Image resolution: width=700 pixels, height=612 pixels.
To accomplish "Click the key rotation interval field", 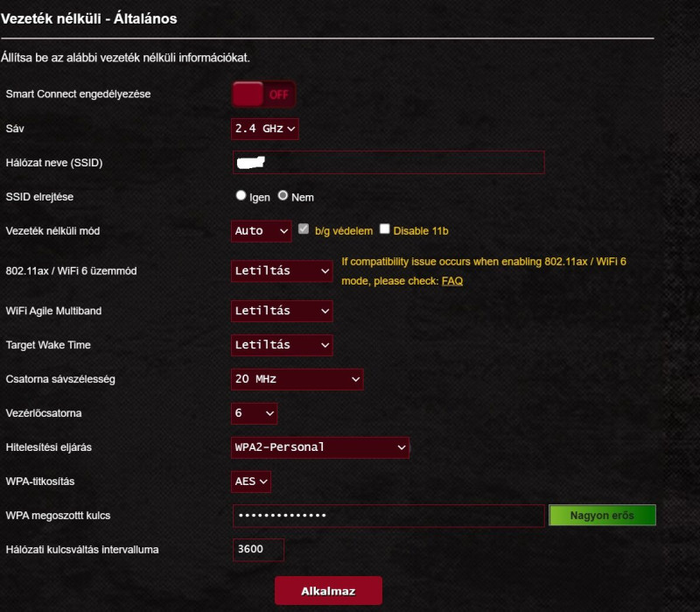I will click(x=258, y=550).
